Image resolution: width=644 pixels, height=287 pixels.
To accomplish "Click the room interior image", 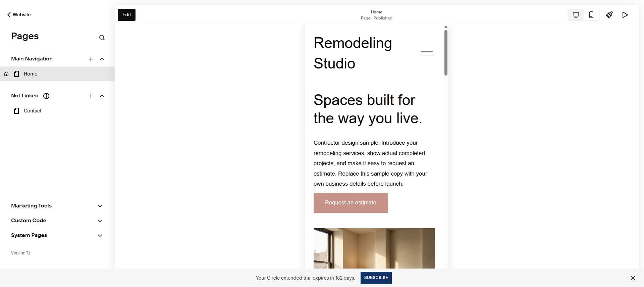I will point(374,248).
